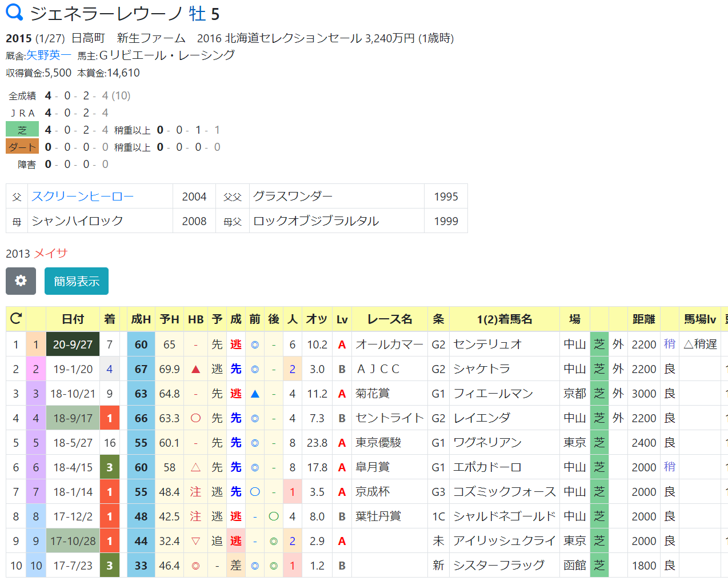Click the レース名 column header
This screenshot has height=581, width=728.
(390, 319)
